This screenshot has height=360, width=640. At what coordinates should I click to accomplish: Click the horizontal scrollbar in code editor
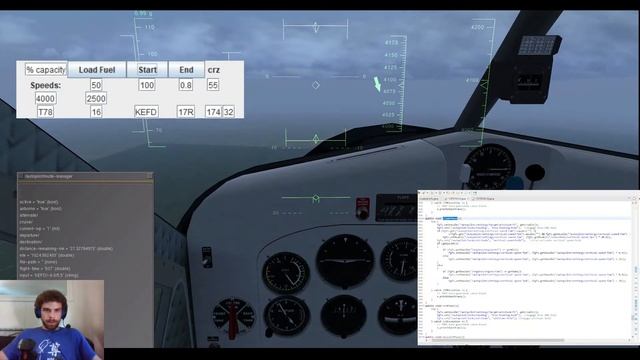498,340
